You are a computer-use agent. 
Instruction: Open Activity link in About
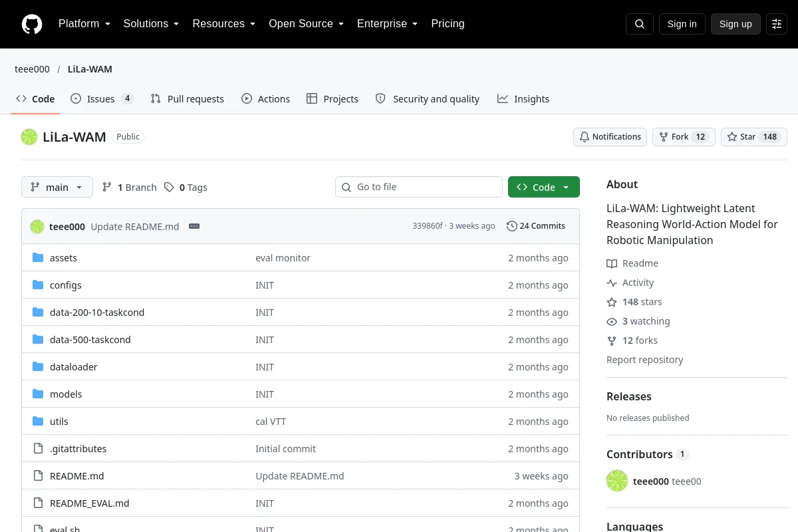pos(630,283)
